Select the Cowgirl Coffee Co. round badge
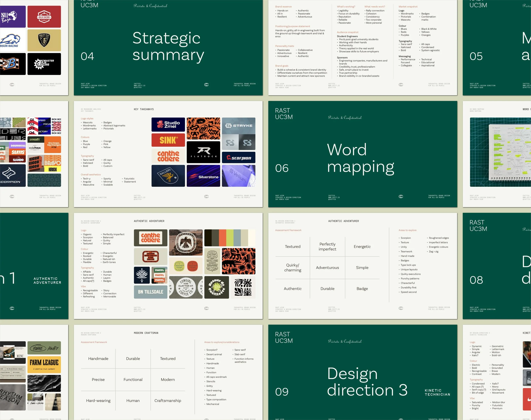Image resolution: width=531 pixels, height=420 pixels. [186, 287]
